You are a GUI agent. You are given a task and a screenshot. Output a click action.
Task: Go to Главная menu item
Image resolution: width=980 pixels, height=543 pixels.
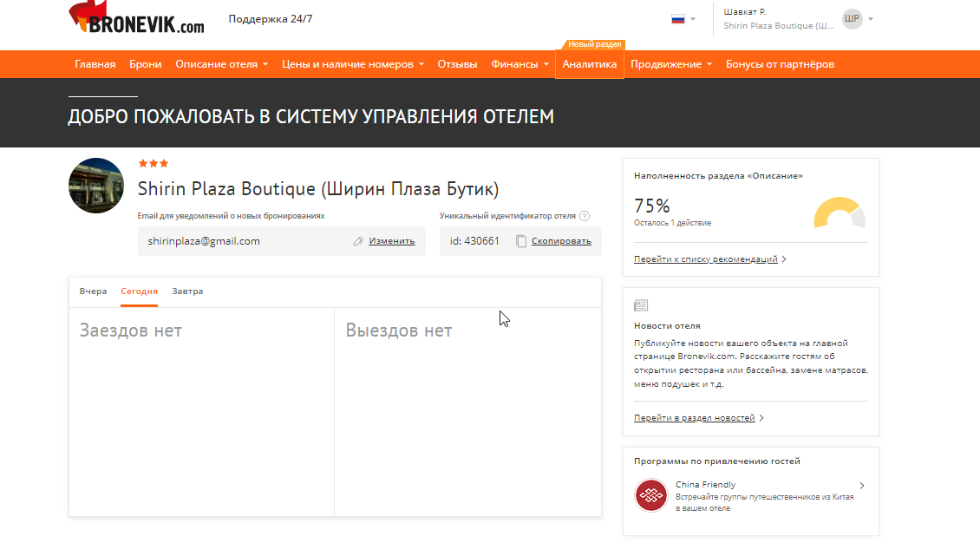[95, 64]
